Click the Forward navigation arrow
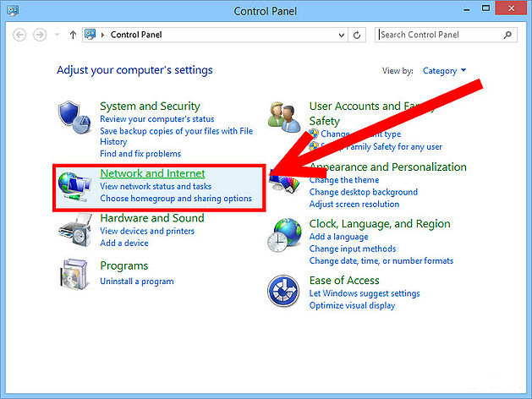532x399 pixels. coord(40,35)
